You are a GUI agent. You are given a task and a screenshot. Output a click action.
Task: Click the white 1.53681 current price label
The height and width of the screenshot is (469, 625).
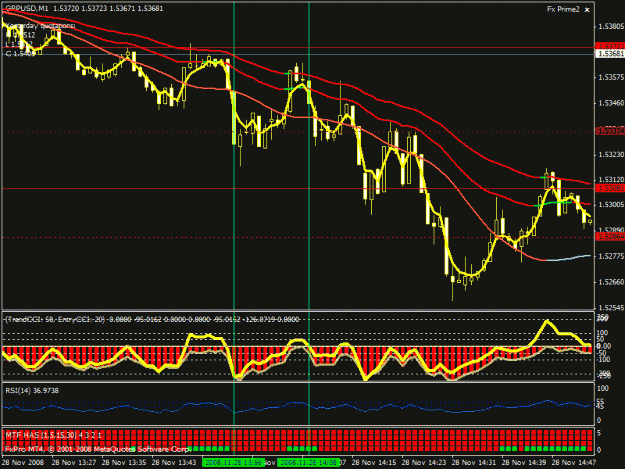[610, 54]
